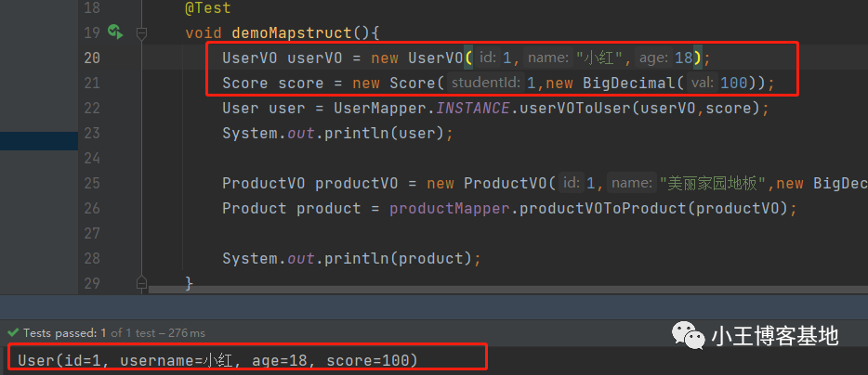
Task: Click the ProductVO constructor on line 25
Action: pos(505,183)
